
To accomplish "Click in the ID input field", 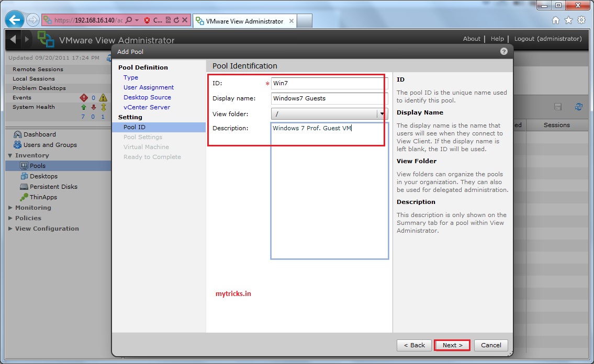I will pos(329,83).
